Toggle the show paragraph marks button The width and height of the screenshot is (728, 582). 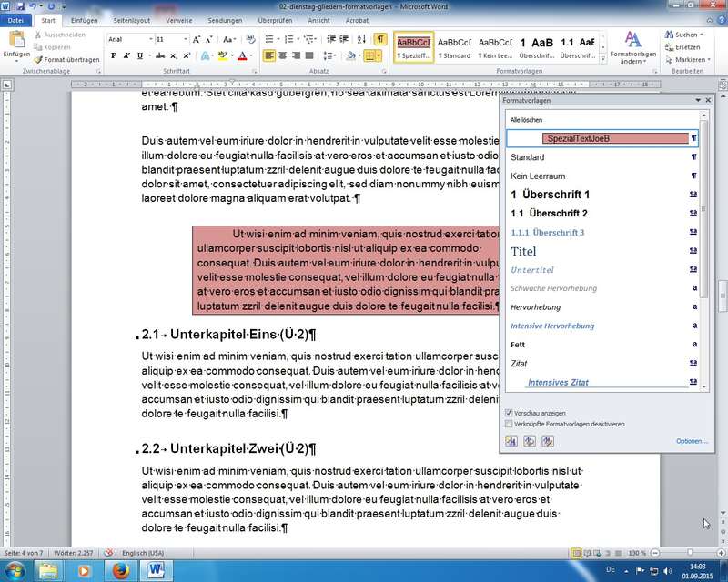(x=379, y=39)
